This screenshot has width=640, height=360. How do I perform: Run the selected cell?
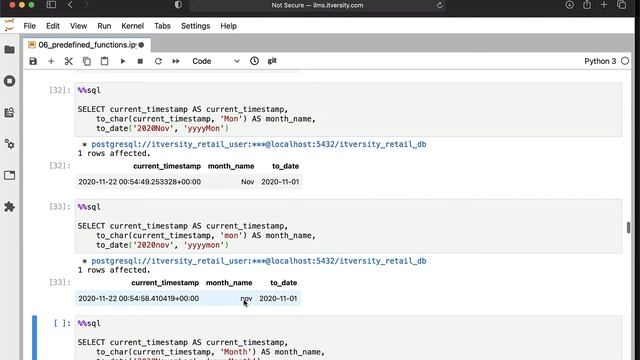click(x=122, y=61)
